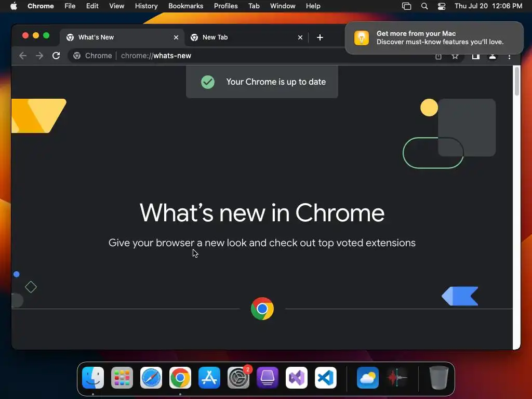Switch to the New Tab tab

tap(247, 37)
